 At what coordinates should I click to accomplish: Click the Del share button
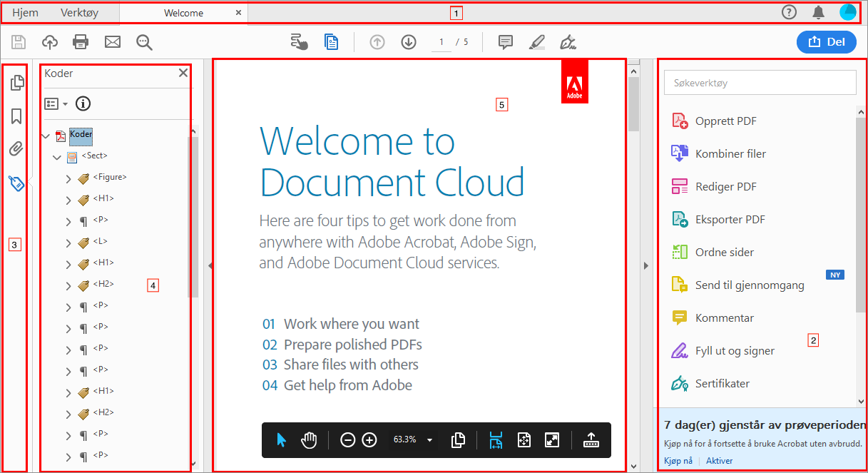[x=826, y=42]
